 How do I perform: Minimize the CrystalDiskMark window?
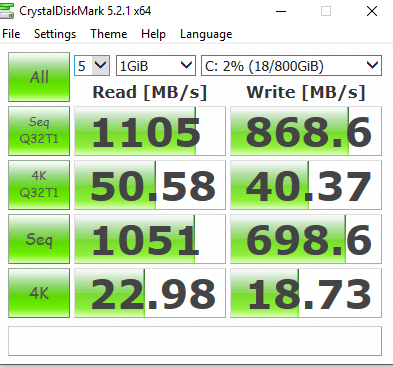[281, 11]
